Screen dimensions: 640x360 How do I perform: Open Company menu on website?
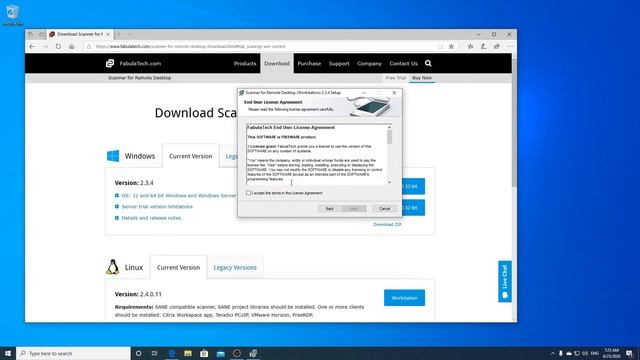pos(369,63)
